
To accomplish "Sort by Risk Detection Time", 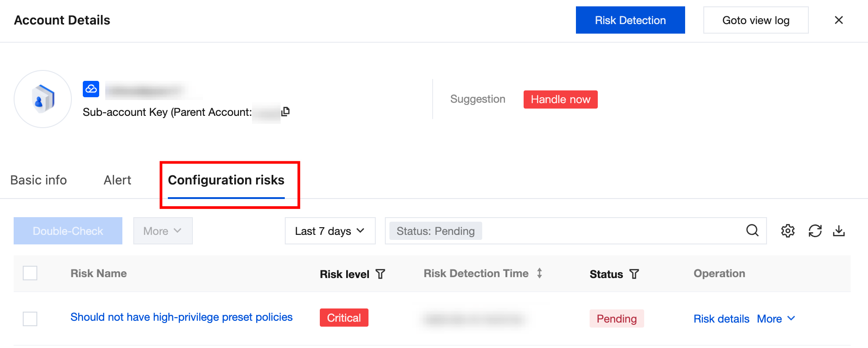I will (x=540, y=273).
